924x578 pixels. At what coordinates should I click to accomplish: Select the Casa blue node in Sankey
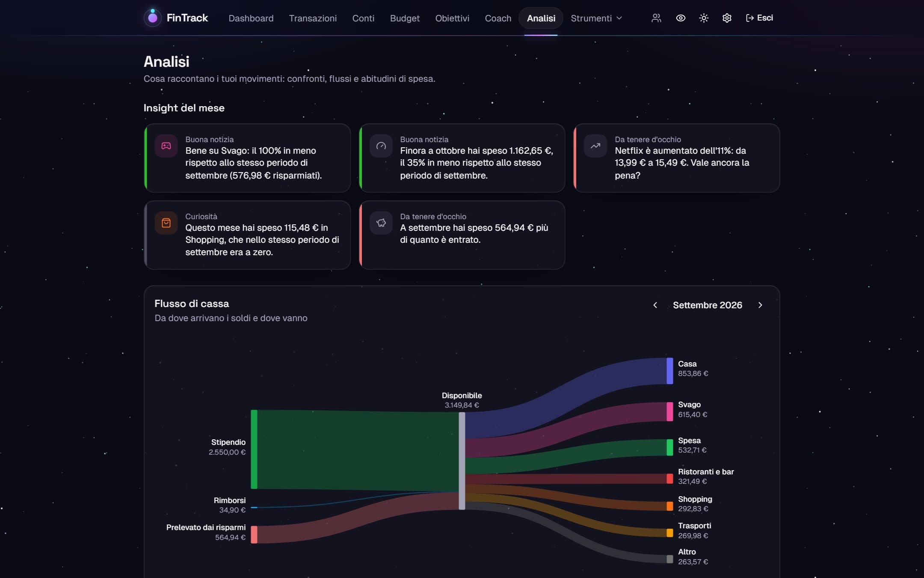pos(670,371)
